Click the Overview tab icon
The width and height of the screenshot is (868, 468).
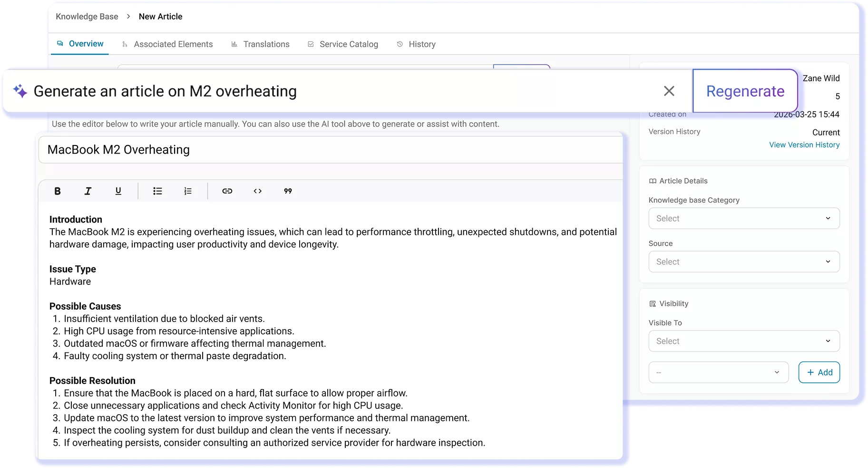60,44
